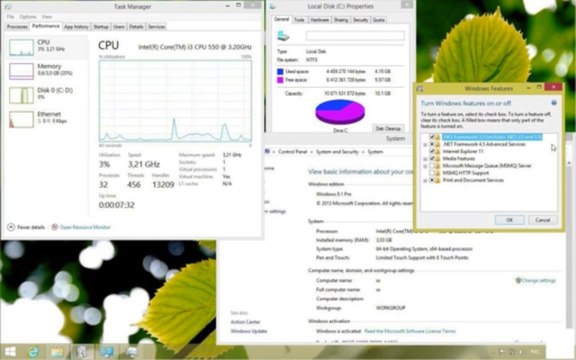This screenshot has height=360, width=576.
Task: Uncheck .NET Framework 3.5 feature checkbox
Action: [432, 137]
